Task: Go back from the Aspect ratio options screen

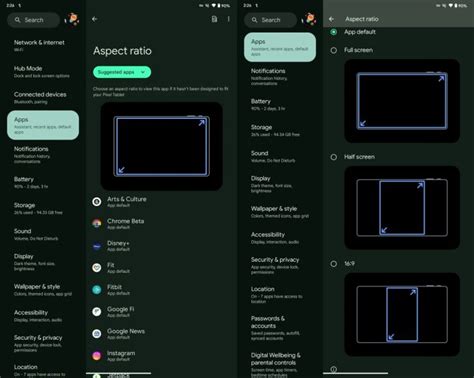Action: pyautogui.click(x=331, y=19)
